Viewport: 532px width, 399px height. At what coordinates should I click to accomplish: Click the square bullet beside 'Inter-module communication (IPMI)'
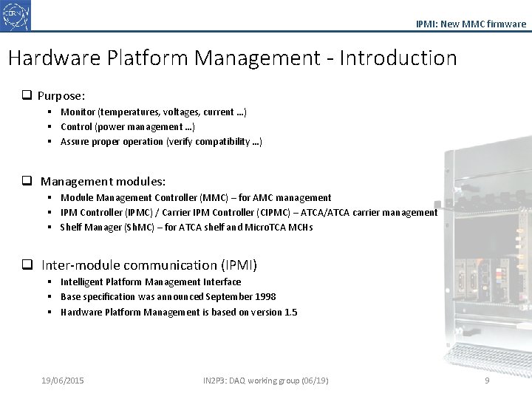click(x=27, y=265)
